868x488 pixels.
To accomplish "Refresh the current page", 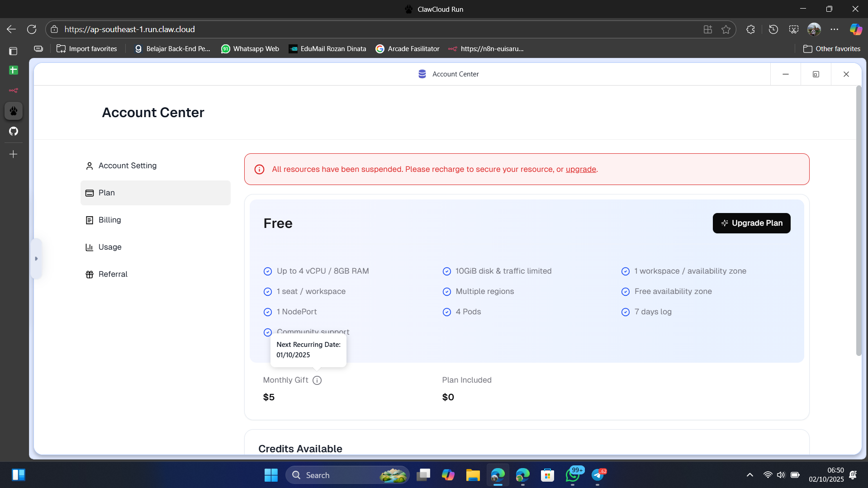I will click(x=32, y=29).
